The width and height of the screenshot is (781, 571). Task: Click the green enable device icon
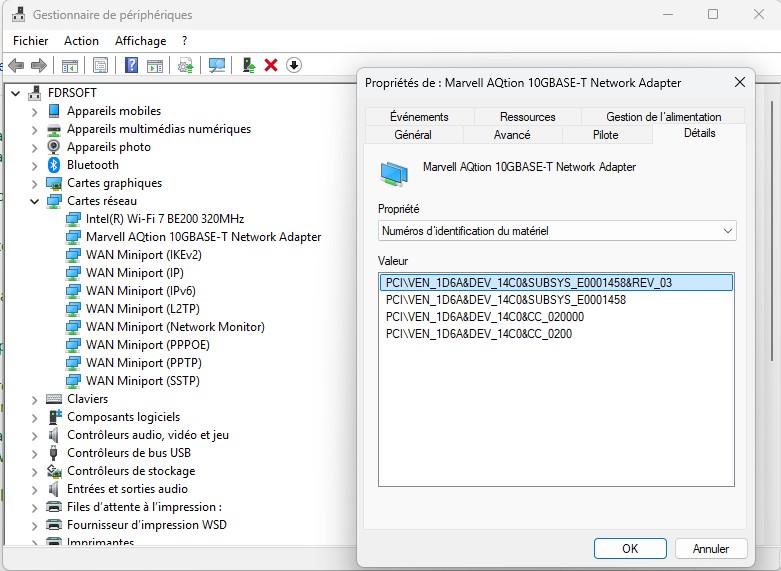pyautogui.click(x=249, y=65)
